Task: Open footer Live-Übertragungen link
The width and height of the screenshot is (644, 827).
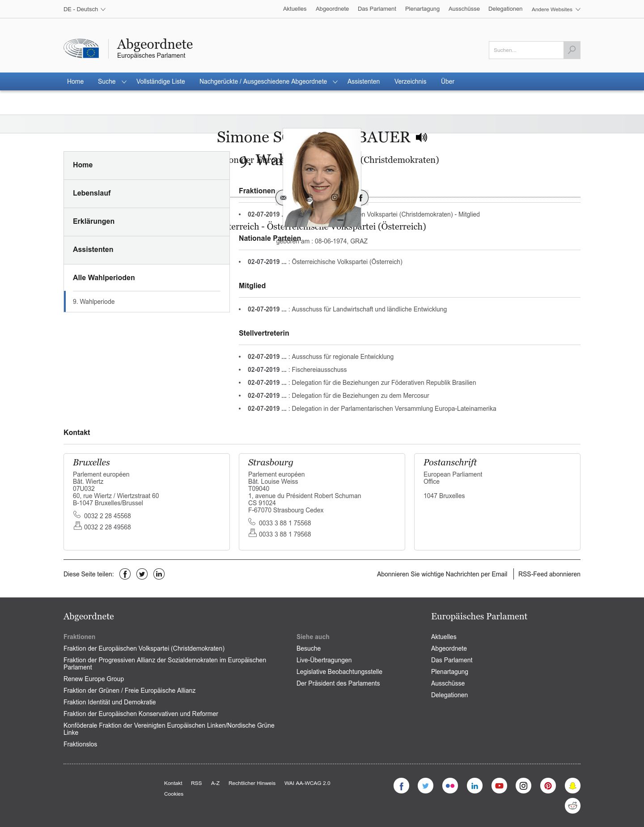Action: (x=324, y=660)
